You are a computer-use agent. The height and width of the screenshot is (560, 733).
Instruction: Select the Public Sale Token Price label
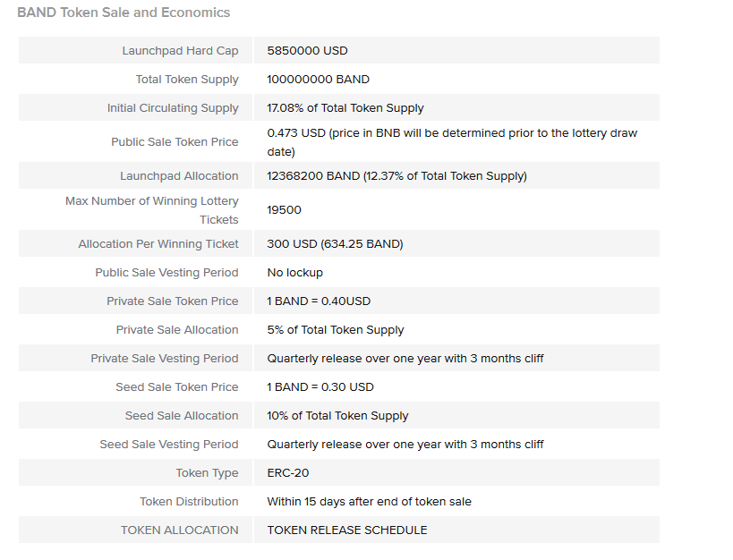tap(175, 142)
